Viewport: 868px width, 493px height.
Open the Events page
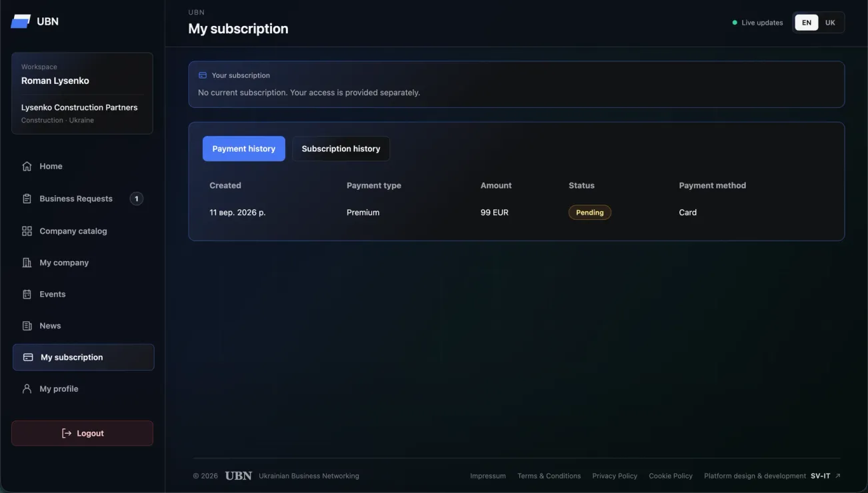pyautogui.click(x=83, y=294)
